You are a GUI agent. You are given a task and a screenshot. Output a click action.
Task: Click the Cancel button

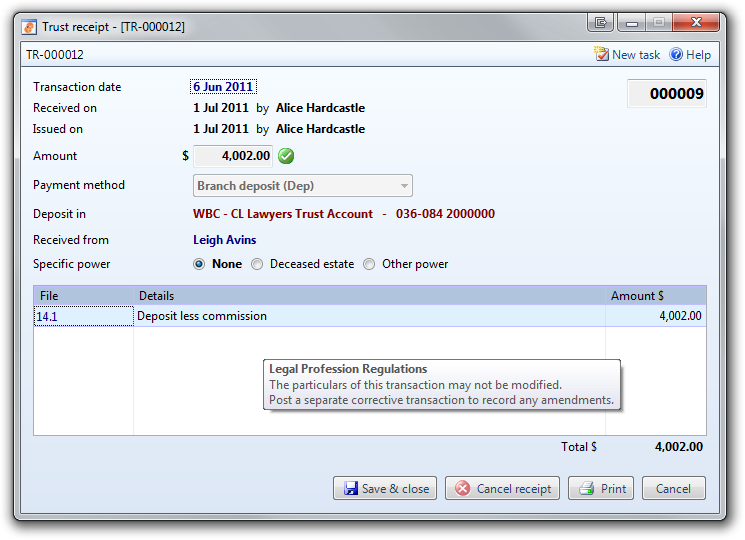click(673, 488)
